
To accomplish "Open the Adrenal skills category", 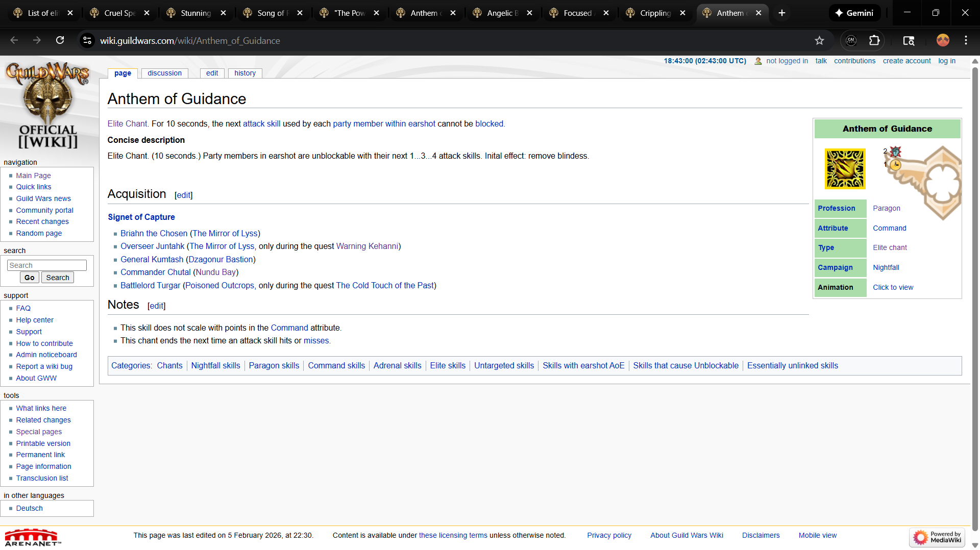I will pos(398,365).
